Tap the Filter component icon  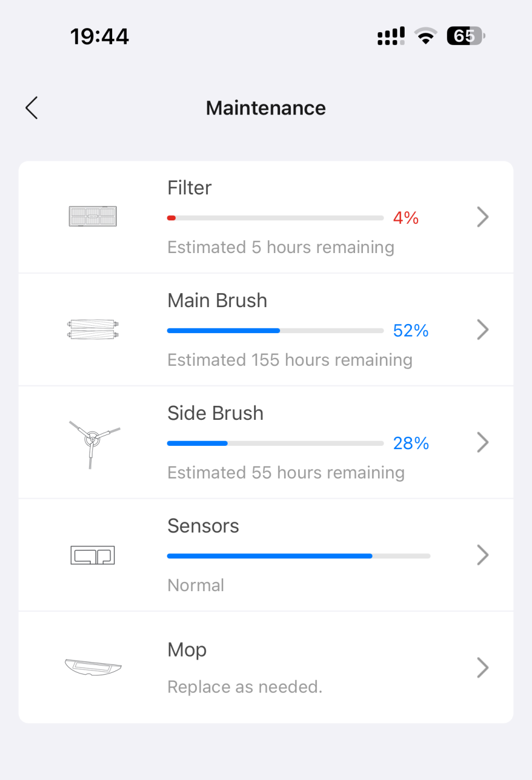click(92, 216)
